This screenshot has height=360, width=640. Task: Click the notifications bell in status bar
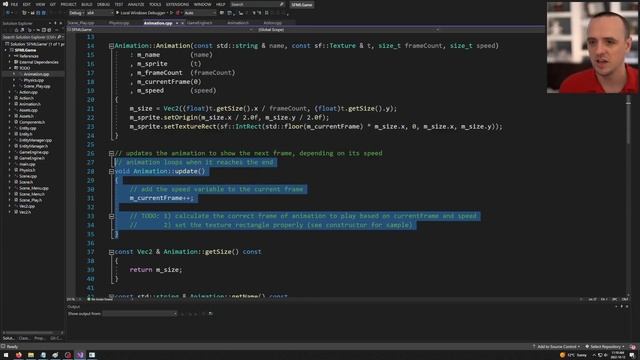click(x=633, y=347)
